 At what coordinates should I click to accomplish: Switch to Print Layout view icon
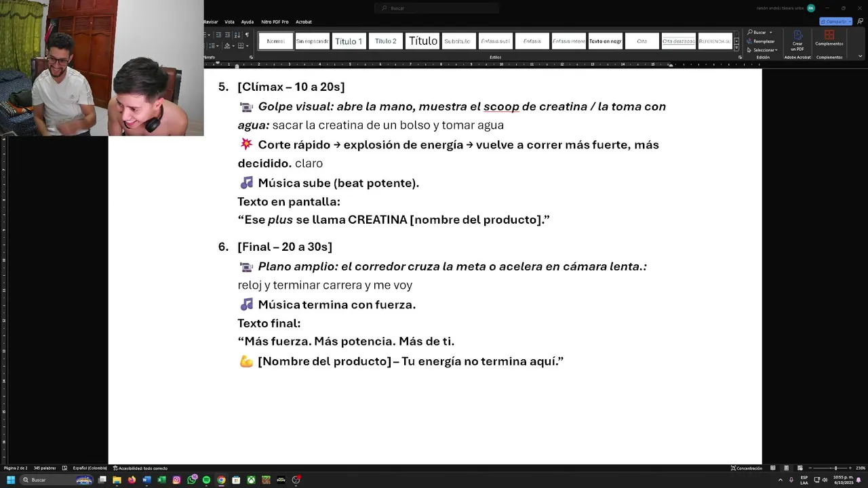(x=786, y=468)
